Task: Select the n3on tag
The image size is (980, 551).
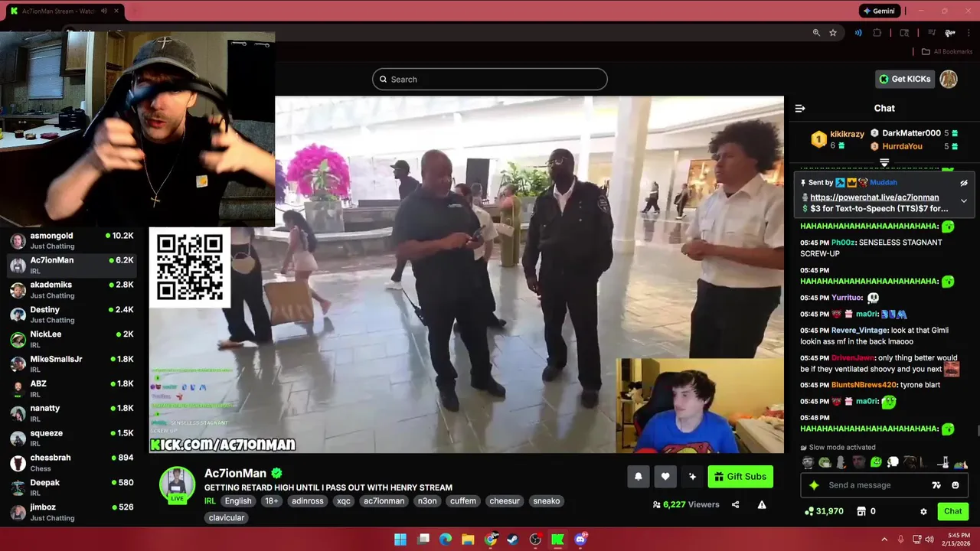Action: pos(427,501)
